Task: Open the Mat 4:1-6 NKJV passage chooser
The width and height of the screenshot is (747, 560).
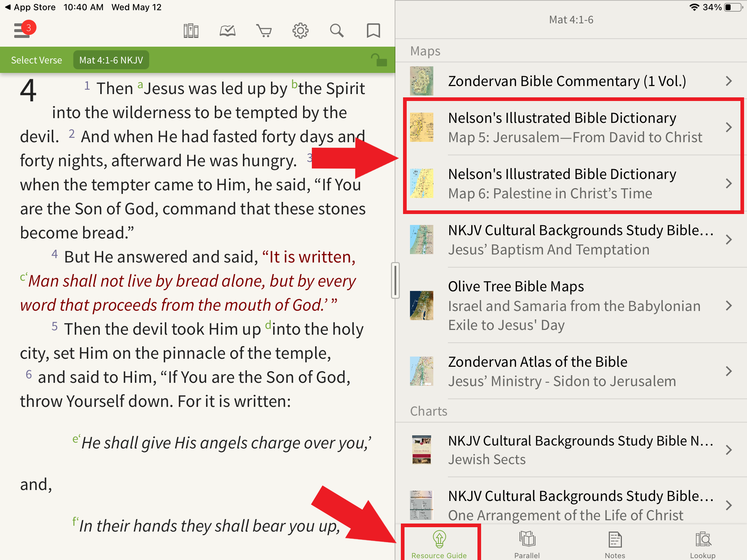Action: pos(111,60)
